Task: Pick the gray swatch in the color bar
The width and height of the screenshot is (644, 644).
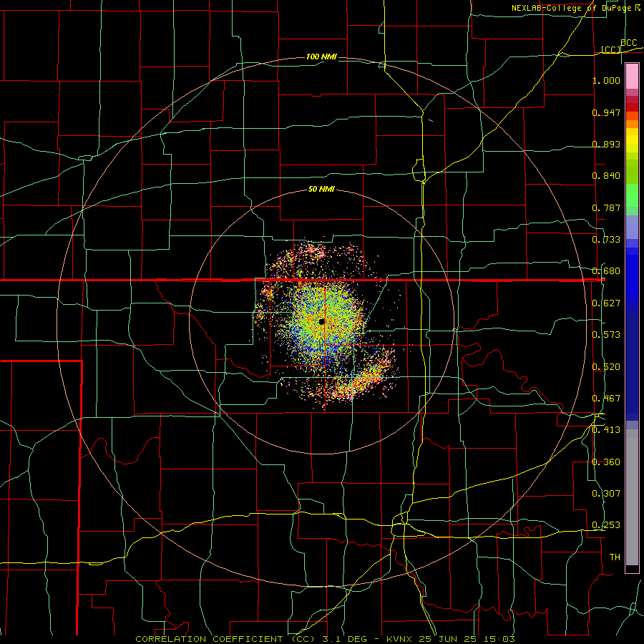Action: click(632, 501)
